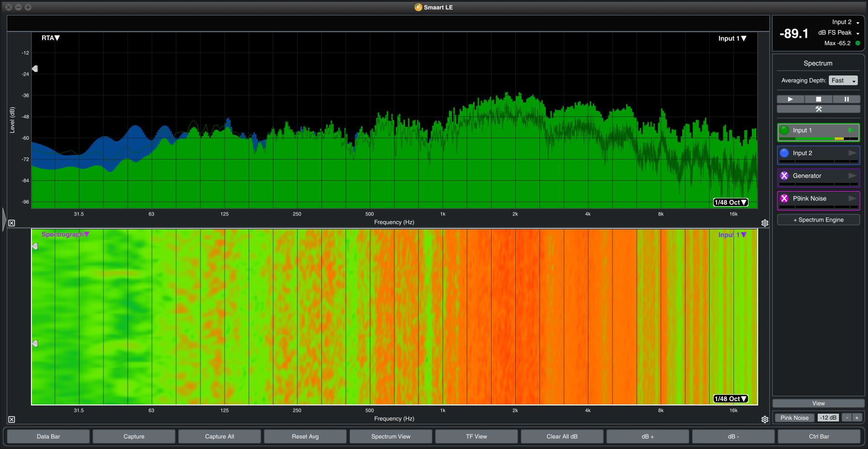Click the Capture button

tap(134, 436)
